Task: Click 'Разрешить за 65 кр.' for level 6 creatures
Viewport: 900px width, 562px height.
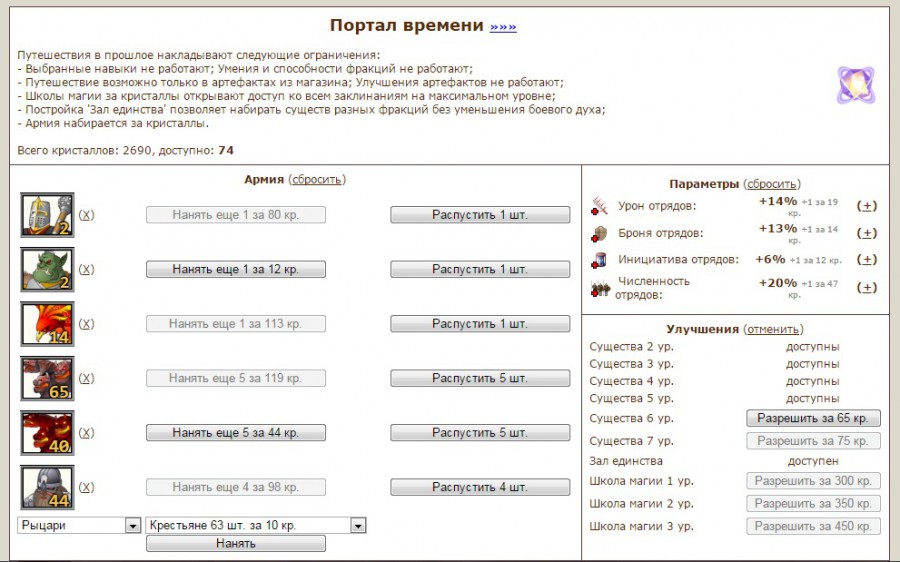Action: pos(813,418)
